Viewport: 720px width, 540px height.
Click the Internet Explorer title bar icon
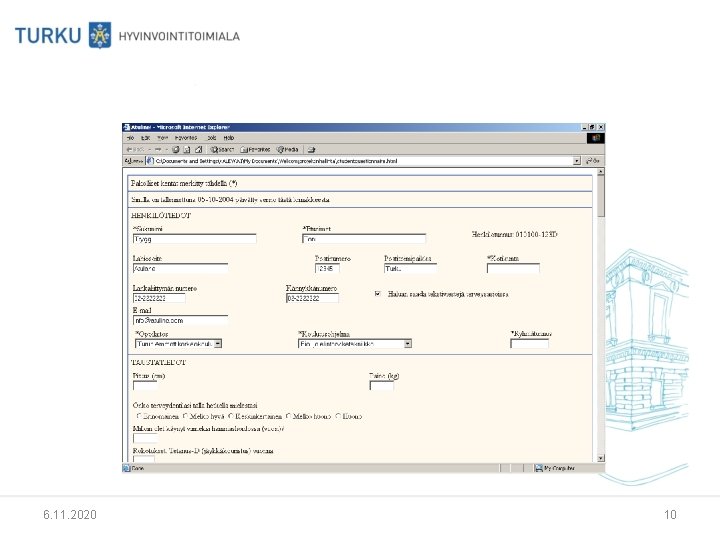point(127,127)
